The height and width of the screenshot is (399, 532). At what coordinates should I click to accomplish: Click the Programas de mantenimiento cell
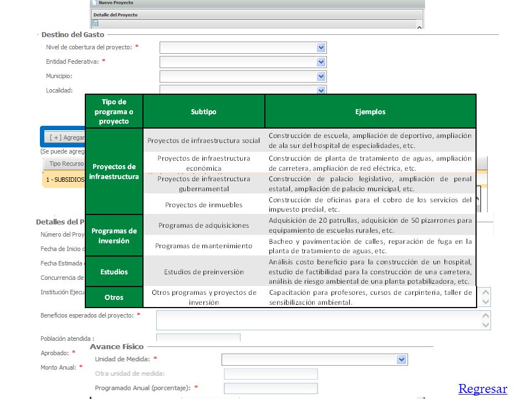pyautogui.click(x=203, y=245)
